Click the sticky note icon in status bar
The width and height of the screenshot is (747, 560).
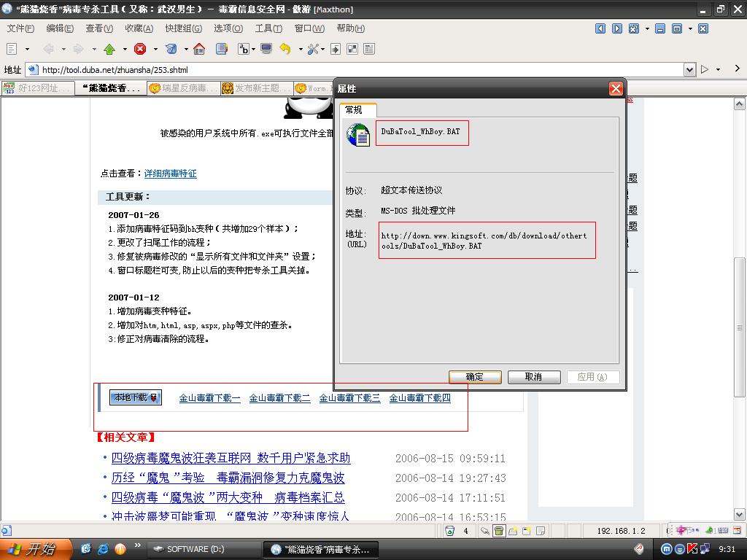(541, 531)
